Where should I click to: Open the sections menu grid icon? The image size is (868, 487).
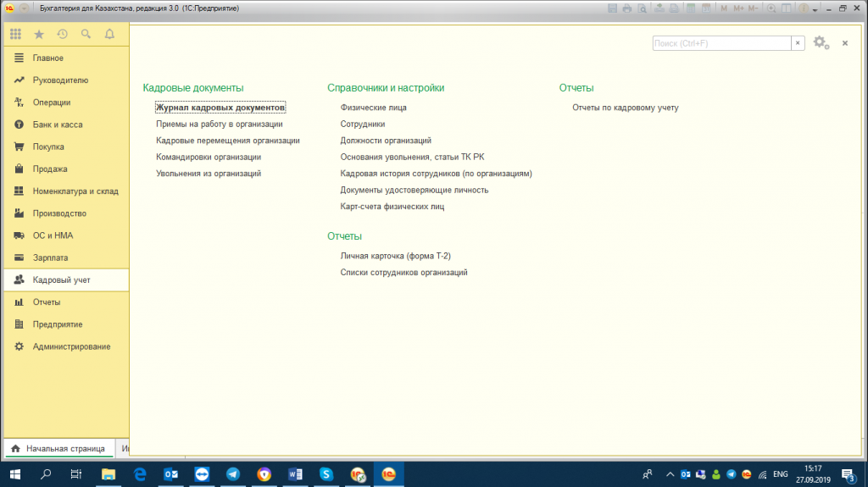coord(15,35)
